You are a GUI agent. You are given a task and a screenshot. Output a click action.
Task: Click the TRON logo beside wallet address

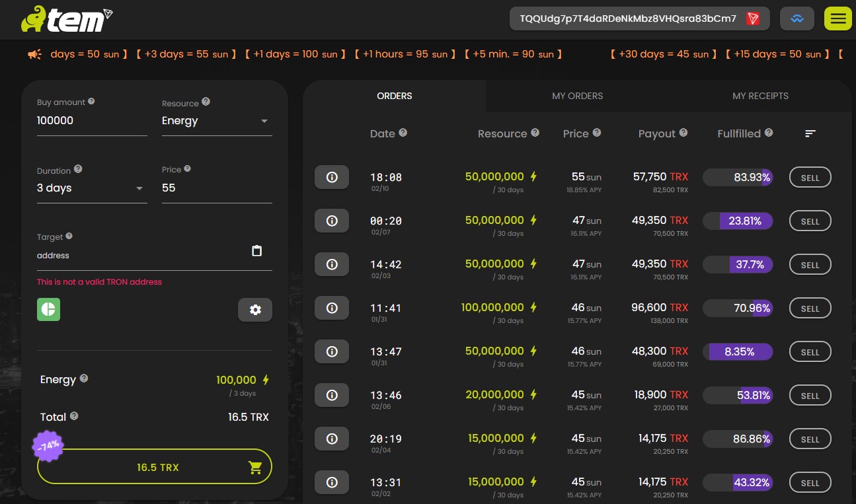(x=752, y=18)
